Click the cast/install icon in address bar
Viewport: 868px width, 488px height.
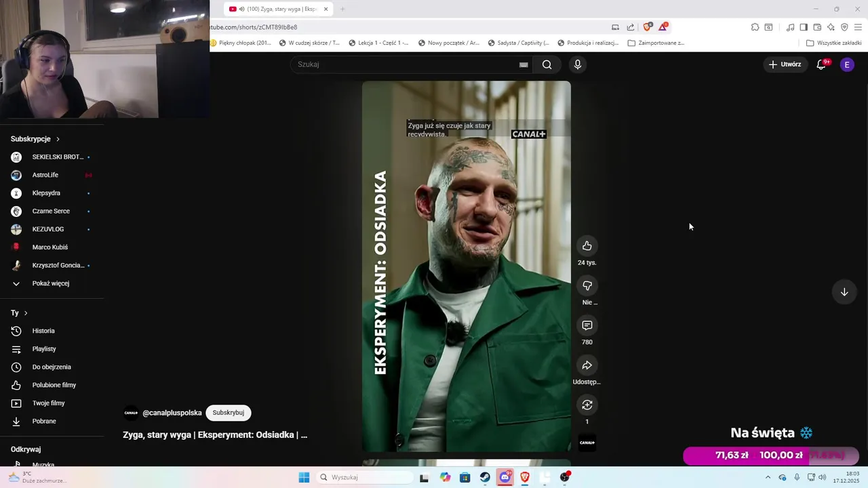[x=615, y=27]
